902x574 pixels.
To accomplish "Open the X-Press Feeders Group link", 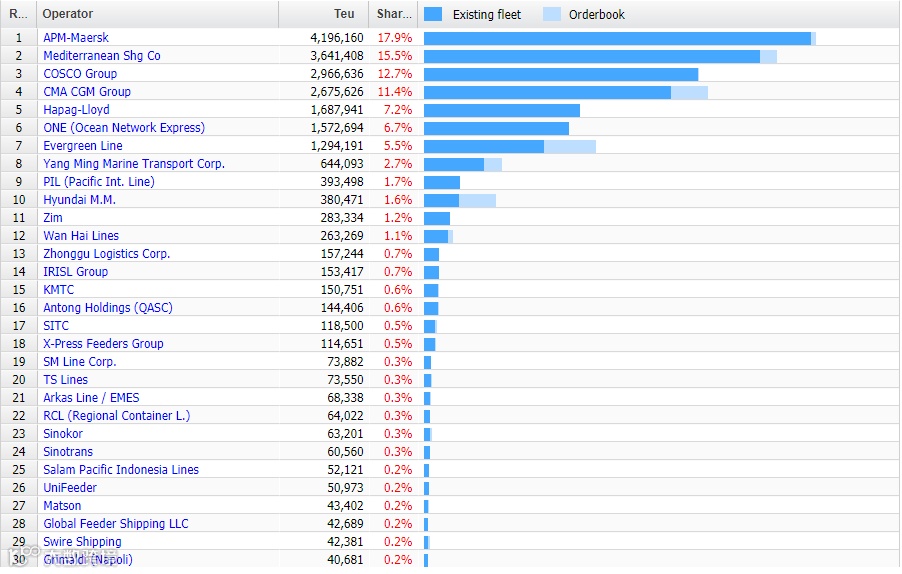I will click(x=104, y=344).
